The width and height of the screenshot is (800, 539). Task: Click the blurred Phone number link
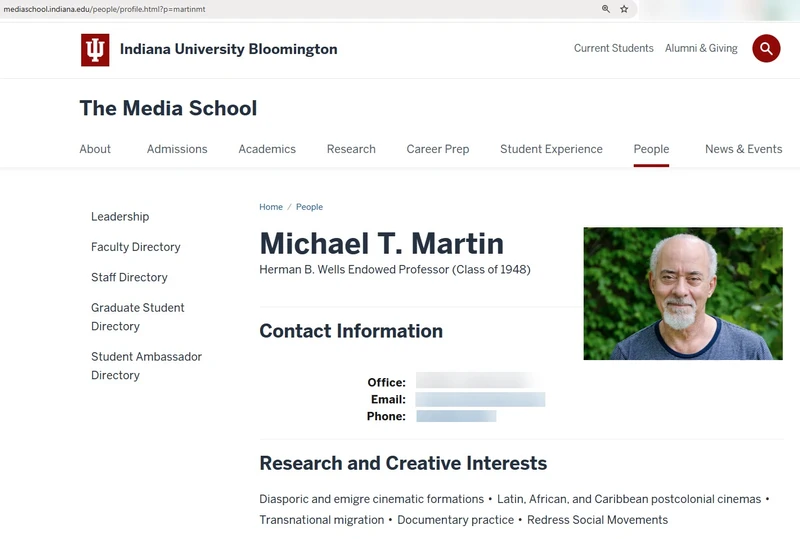[456, 416]
